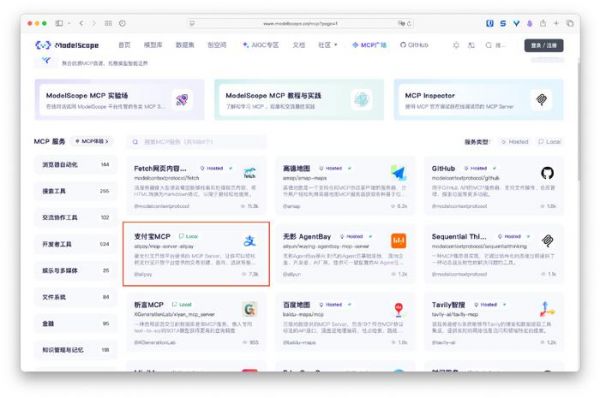Click the rocket icon on 实验场 card
600x398 pixels.
tap(182, 100)
